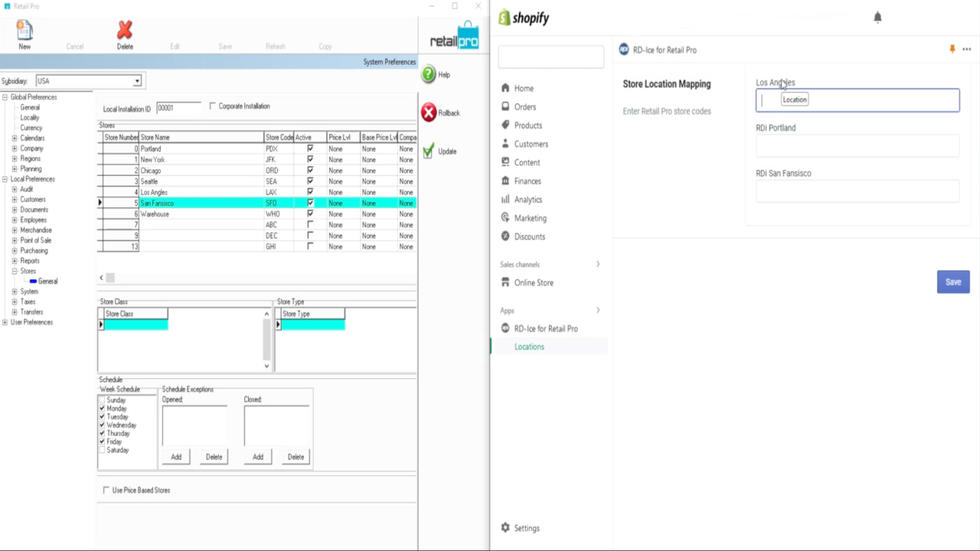Select General under Stores in tree
Screen dimensions: 980x551
point(47,281)
